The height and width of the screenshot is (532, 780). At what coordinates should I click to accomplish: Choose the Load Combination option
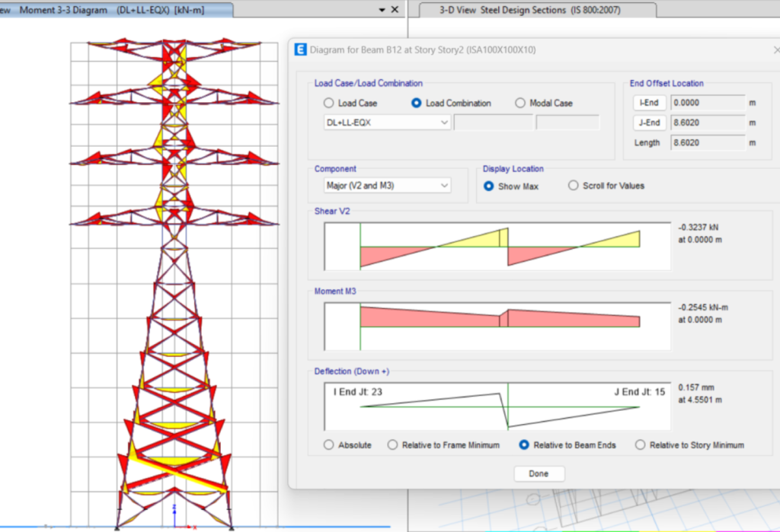417,104
